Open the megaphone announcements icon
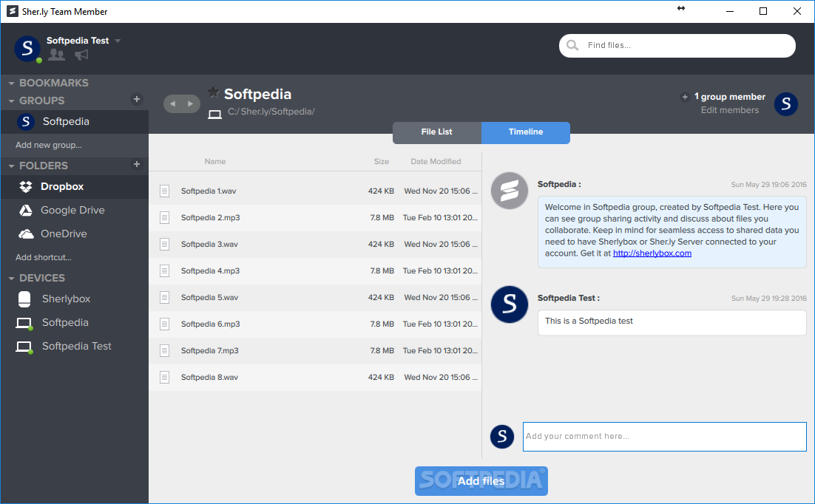 pyautogui.click(x=81, y=55)
